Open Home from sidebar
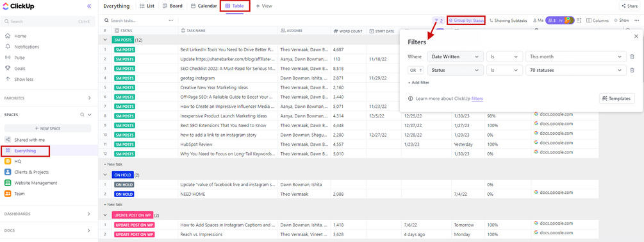Screen dimensions: 644x242 click(x=20, y=36)
